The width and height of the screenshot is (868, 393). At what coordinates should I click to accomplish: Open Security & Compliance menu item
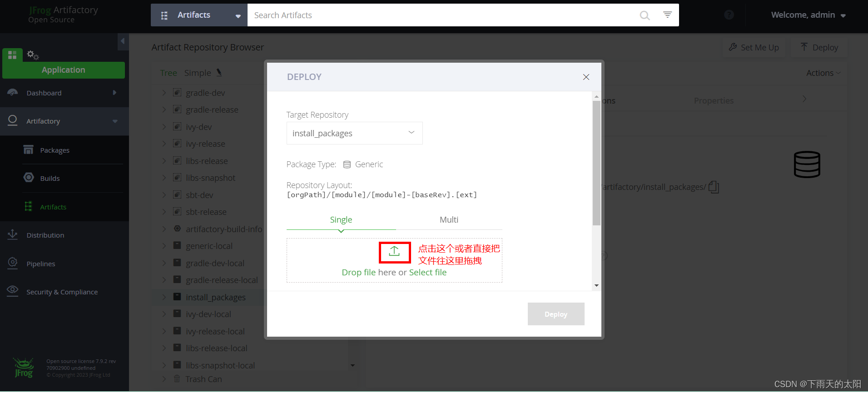coord(64,292)
